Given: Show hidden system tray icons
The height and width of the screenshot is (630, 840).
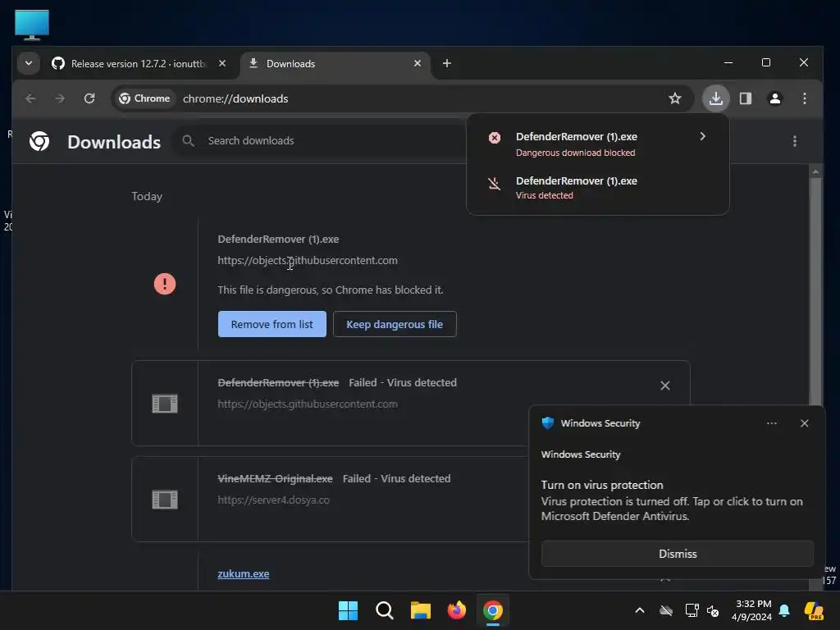Looking at the screenshot, I should (x=640, y=610).
